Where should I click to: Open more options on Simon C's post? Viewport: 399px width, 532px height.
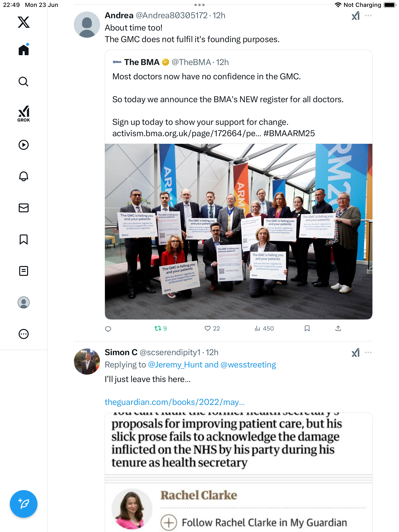coord(368,352)
